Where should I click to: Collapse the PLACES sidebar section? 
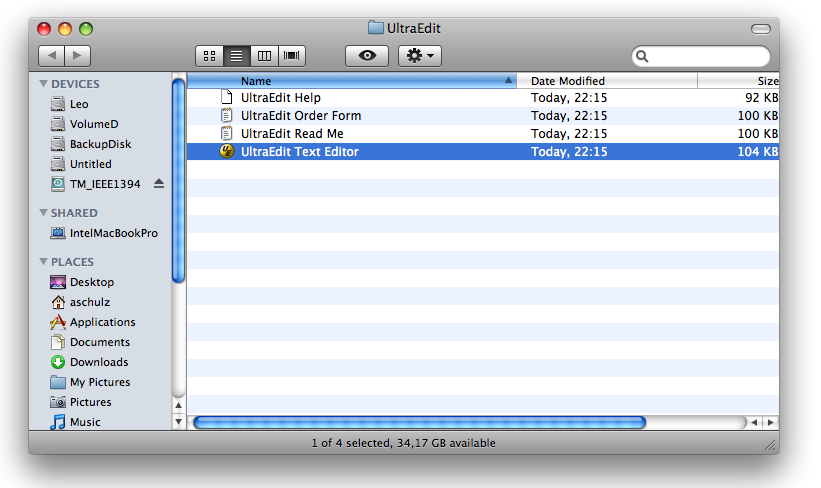(43, 261)
